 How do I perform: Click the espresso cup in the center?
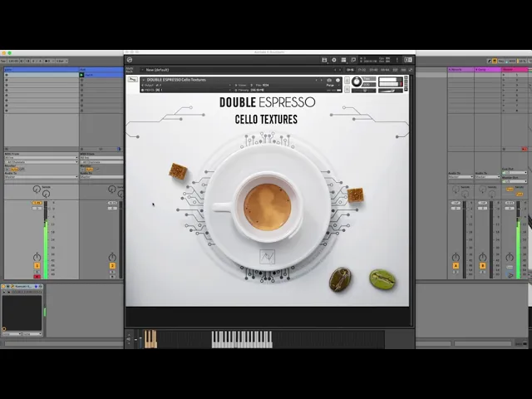tap(268, 207)
